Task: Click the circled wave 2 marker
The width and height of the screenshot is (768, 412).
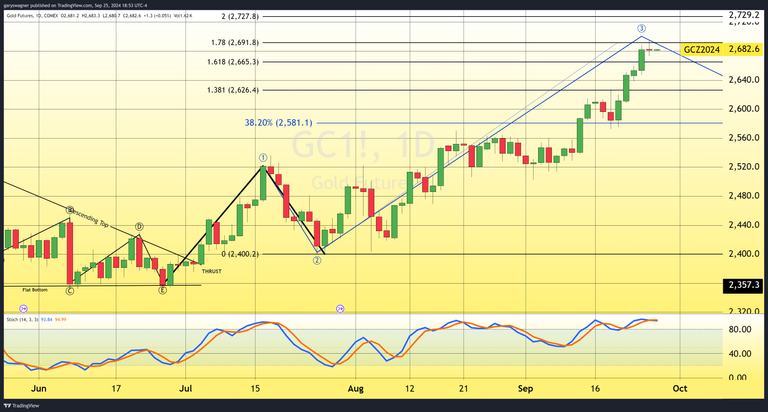Action: (x=316, y=260)
